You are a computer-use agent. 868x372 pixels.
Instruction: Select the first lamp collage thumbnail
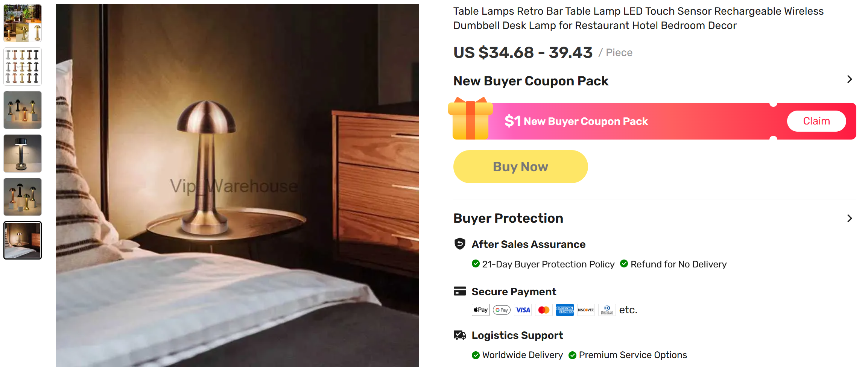click(23, 23)
